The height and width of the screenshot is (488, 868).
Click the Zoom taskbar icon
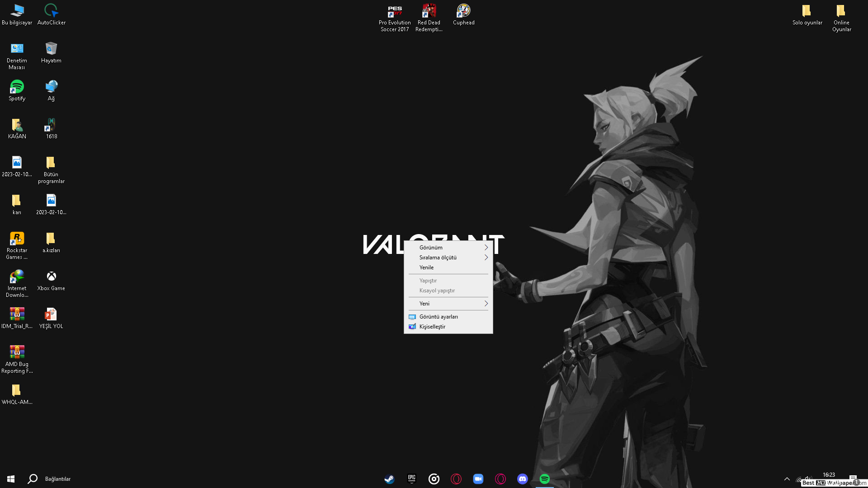478,479
